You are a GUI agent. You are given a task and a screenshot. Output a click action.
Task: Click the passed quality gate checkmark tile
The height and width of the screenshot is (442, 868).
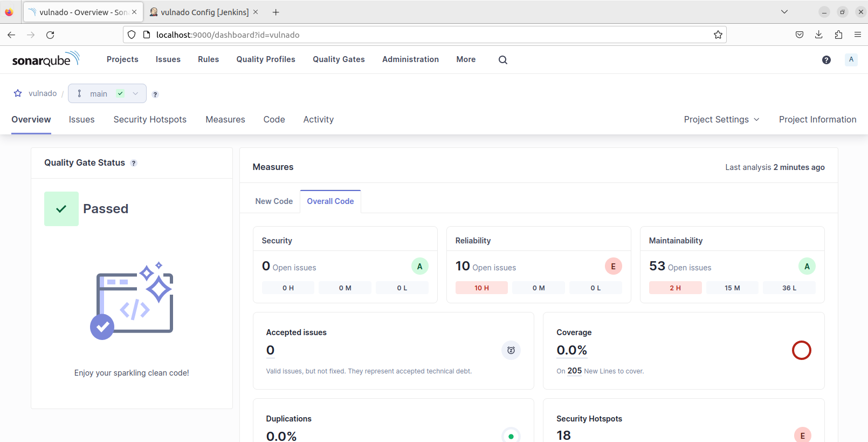tap(61, 209)
